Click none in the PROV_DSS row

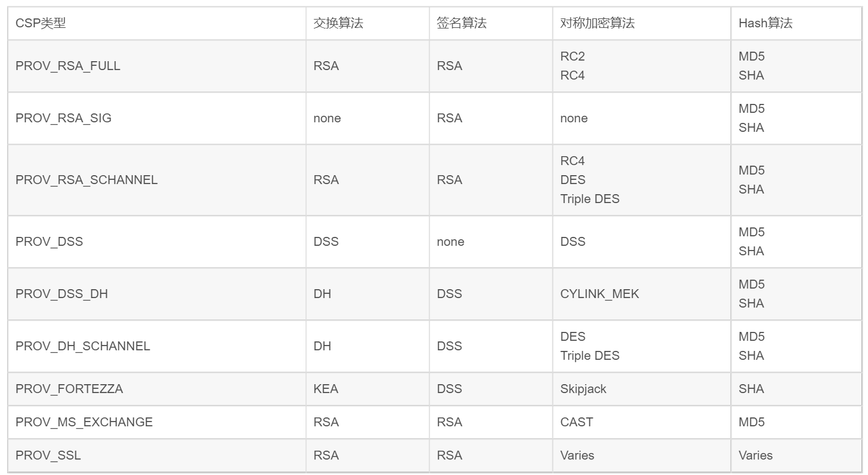(450, 242)
